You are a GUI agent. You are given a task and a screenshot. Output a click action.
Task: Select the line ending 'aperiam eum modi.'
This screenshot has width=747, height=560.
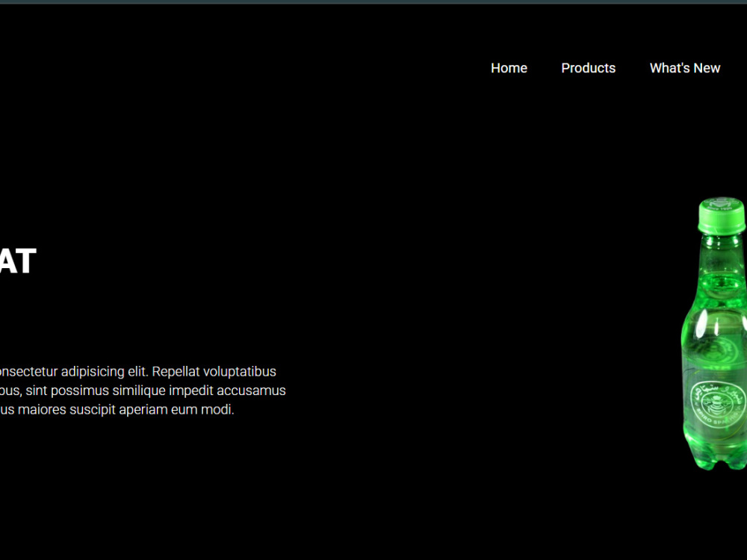pos(117,409)
